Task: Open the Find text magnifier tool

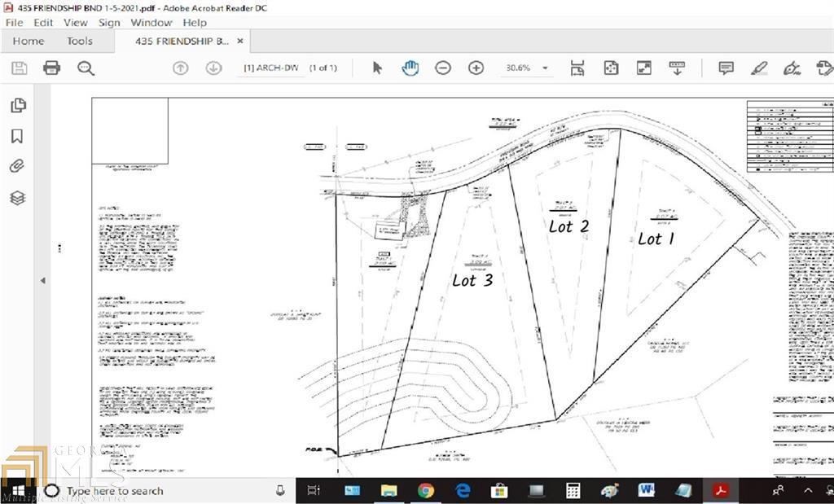Action: pos(86,68)
